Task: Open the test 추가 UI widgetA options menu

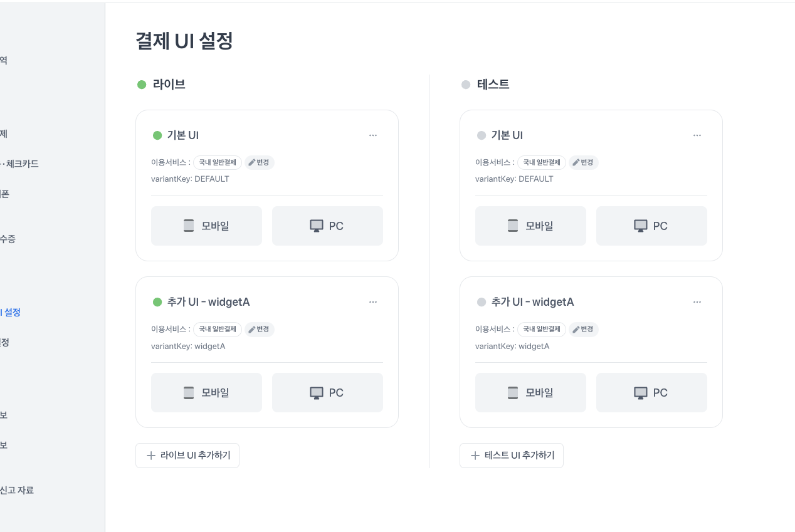Action: (697, 302)
